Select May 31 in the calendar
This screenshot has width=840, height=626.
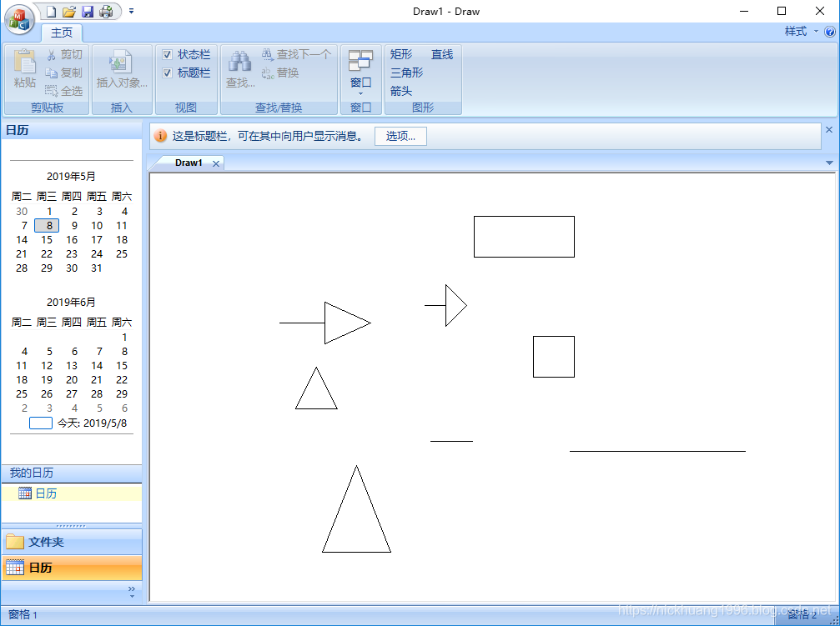pyautogui.click(x=97, y=268)
